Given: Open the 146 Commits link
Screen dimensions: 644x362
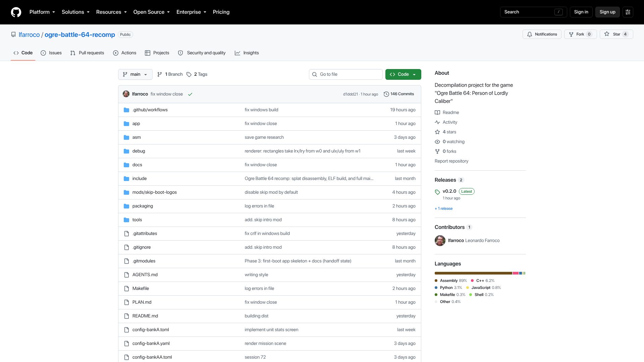Looking at the screenshot, I should (399, 94).
